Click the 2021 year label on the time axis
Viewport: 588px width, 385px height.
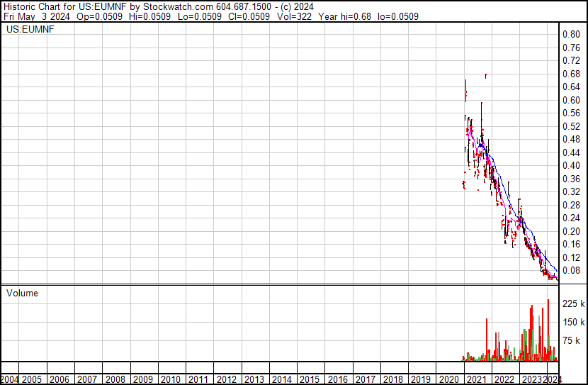coord(476,379)
